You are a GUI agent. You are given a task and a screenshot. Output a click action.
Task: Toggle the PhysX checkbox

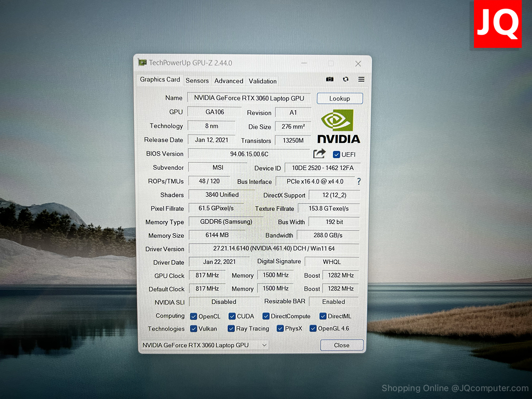click(x=280, y=329)
